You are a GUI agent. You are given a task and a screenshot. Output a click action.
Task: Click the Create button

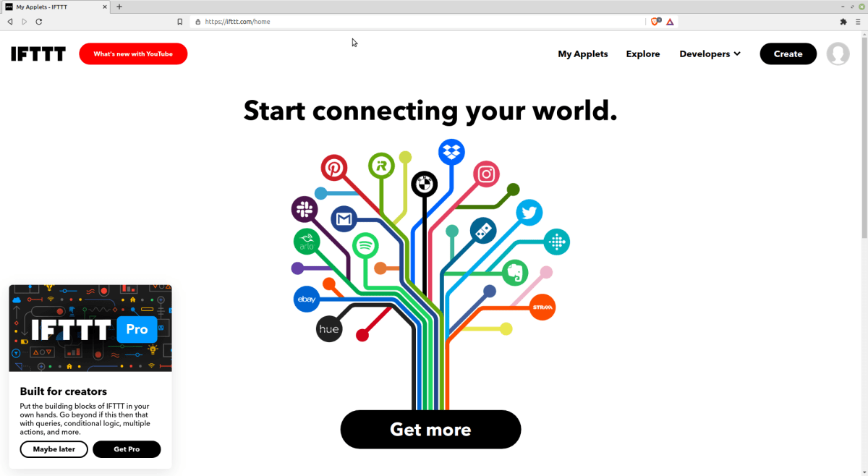click(x=788, y=54)
